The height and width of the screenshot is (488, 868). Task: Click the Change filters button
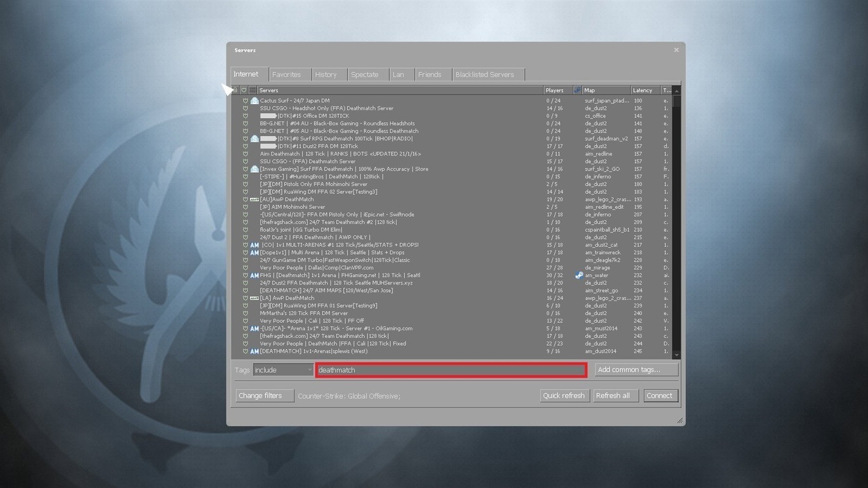click(265, 396)
